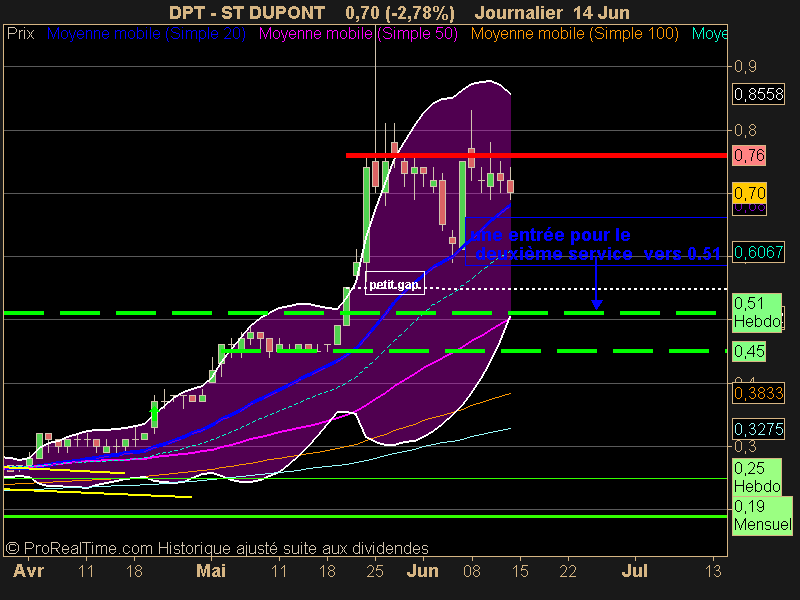Click the yellow 0,70 current price label
The image size is (800, 600).
click(x=749, y=193)
